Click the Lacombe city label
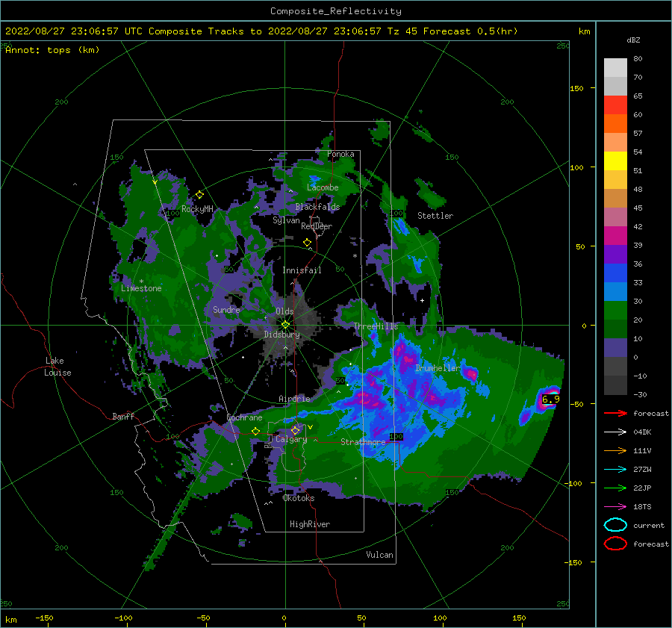The height and width of the screenshot is (628, 672). click(x=323, y=187)
